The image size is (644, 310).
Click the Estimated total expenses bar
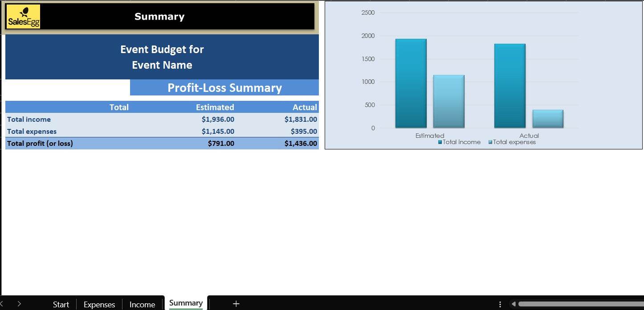tap(448, 102)
